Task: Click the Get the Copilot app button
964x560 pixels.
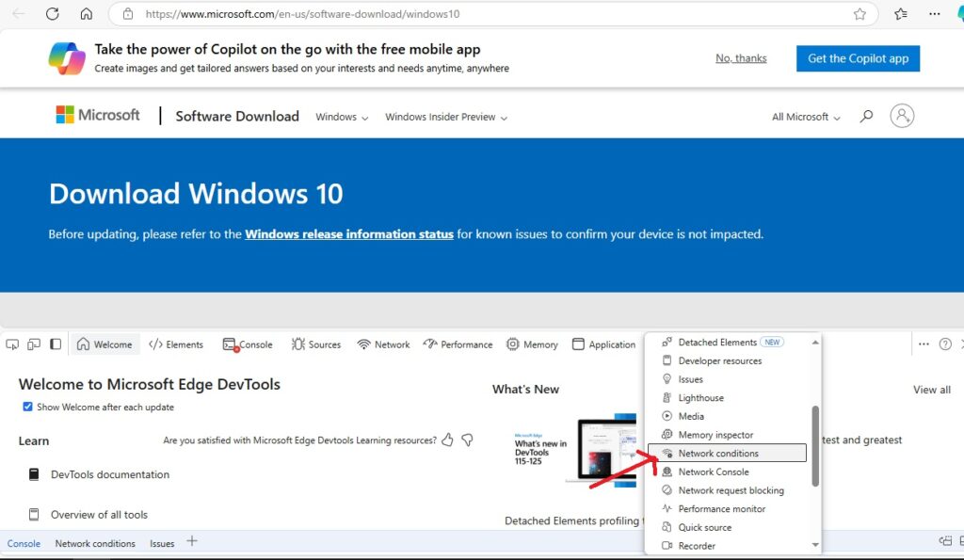Action: [x=859, y=58]
